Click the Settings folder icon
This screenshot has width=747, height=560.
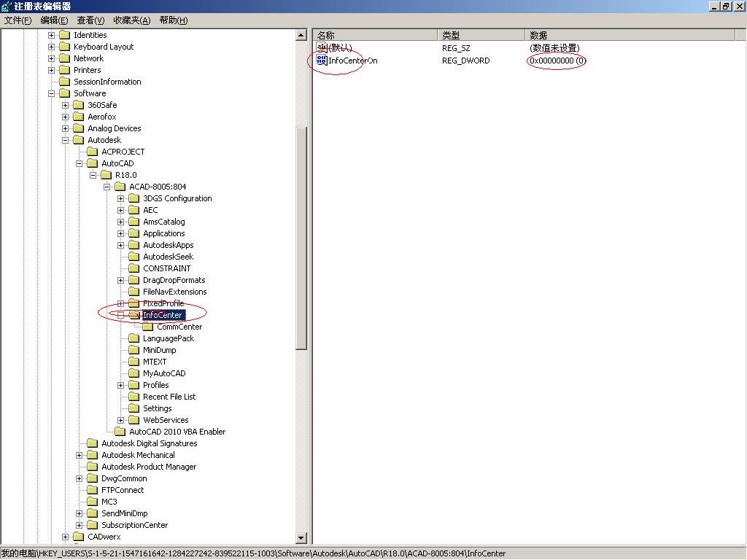coord(134,408)
